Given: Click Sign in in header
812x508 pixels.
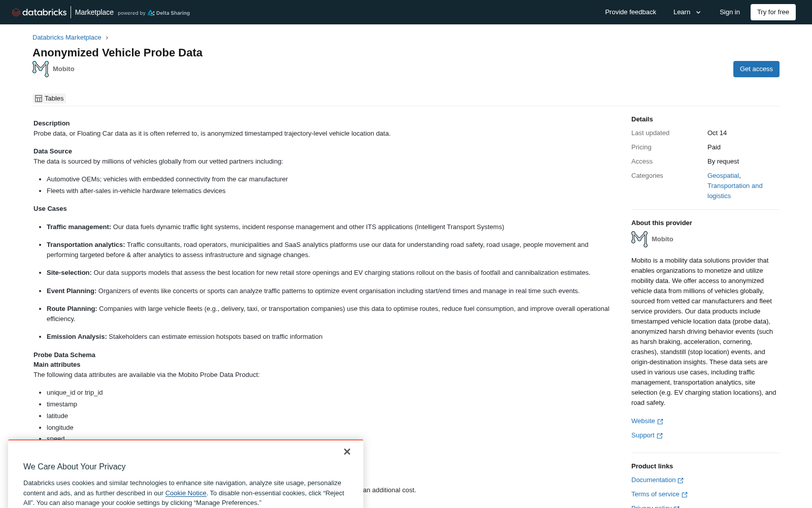Looking at the screenshot, I should (x=729, y=12).
